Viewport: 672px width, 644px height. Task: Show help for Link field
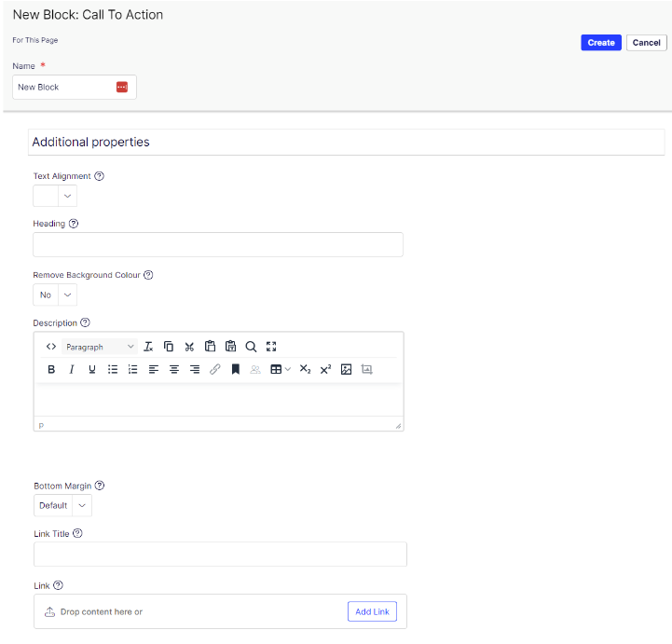59,585
